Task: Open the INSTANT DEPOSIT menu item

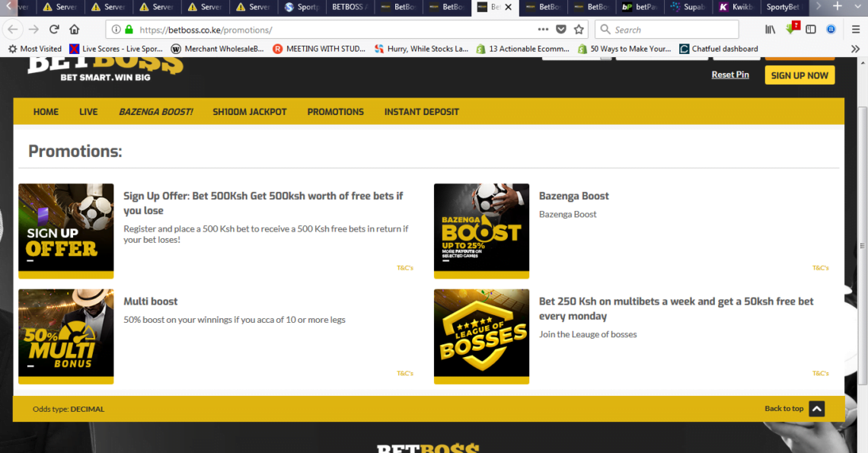Action: (422, 112)
